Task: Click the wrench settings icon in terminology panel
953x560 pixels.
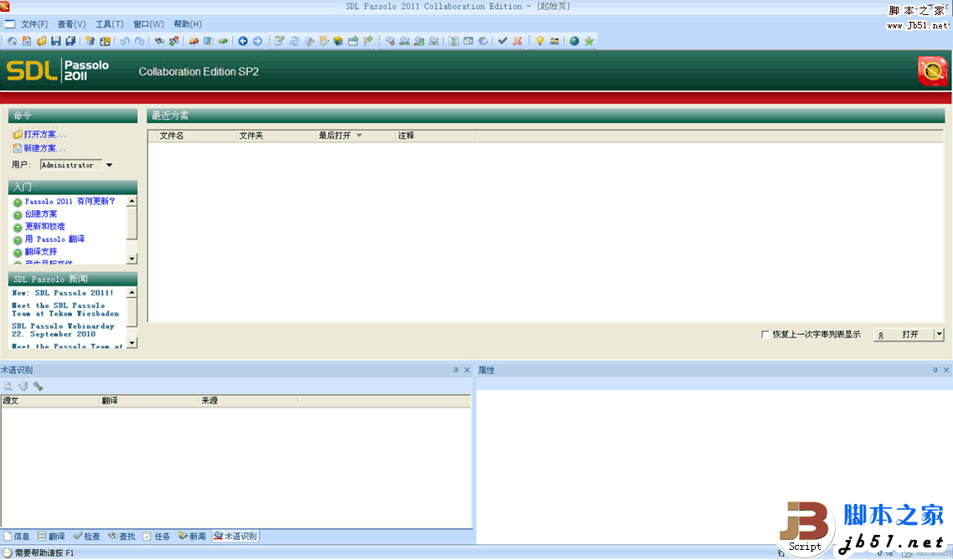Action: tap(38, 387)
